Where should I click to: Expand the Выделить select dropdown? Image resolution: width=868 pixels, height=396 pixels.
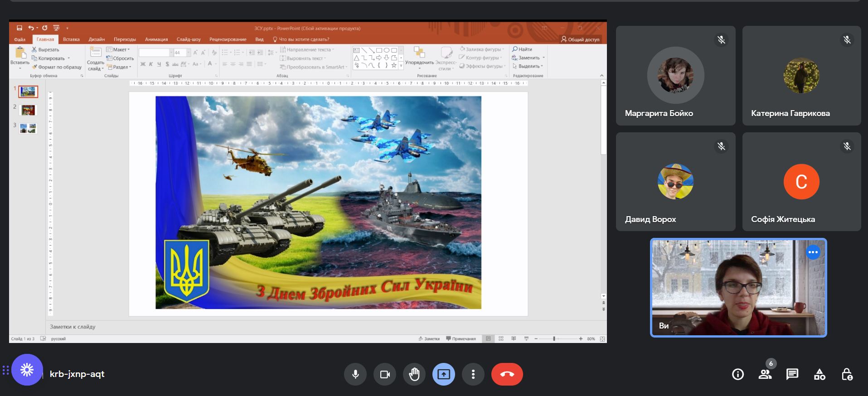[x=528, y=66]
